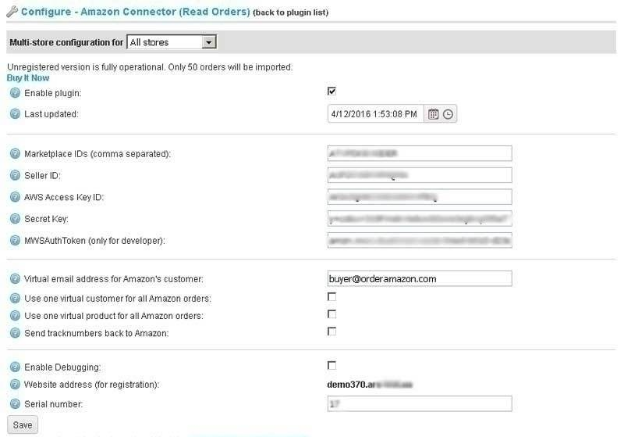Click the Save button
The width and height of the screenshot is (624, 438).
pos(22,425)
